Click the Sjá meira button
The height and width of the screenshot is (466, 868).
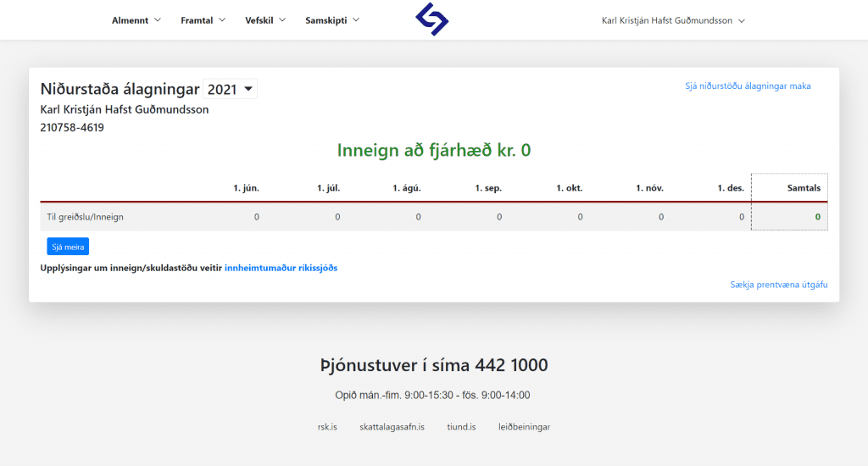pos(68,247)
